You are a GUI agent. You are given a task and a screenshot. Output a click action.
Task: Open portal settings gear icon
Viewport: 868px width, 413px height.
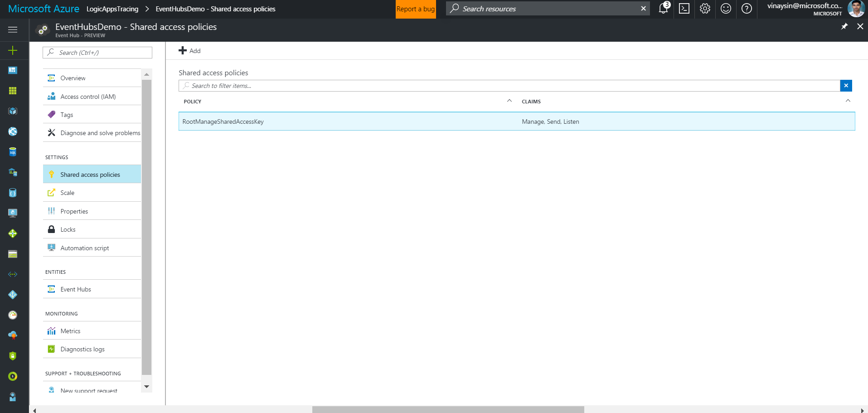[x=705, y=9]
